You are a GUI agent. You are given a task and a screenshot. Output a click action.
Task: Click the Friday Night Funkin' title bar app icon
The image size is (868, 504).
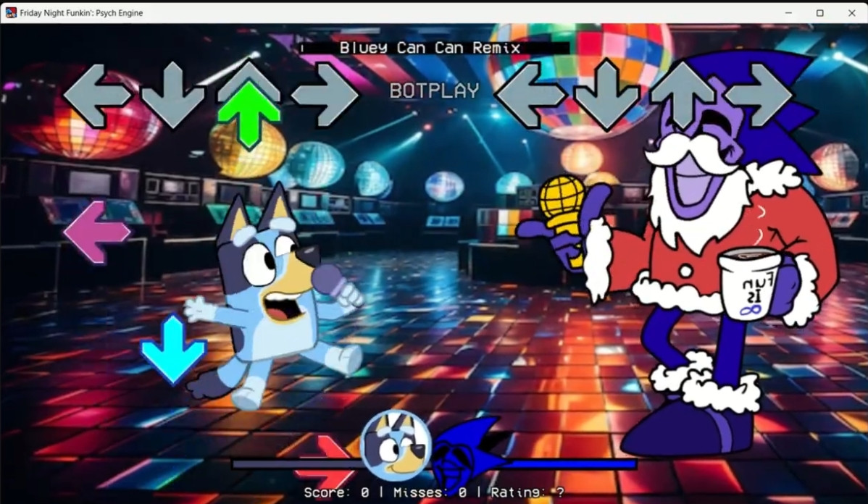(11, 12)
